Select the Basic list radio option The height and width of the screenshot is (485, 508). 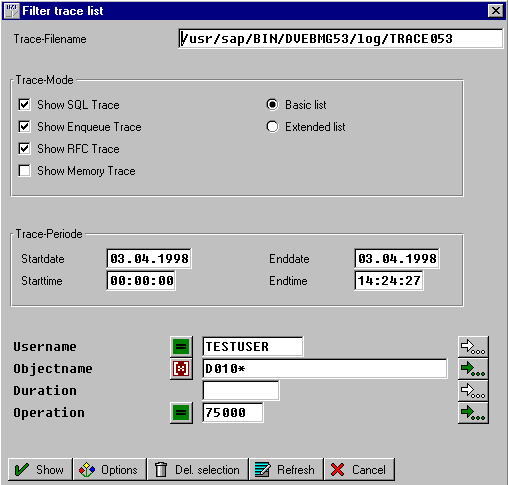[272, 105]
